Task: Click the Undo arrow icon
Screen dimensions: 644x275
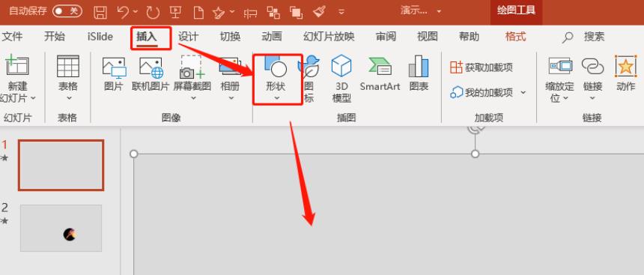Action: pyautogui.click(x=124, y=12)
